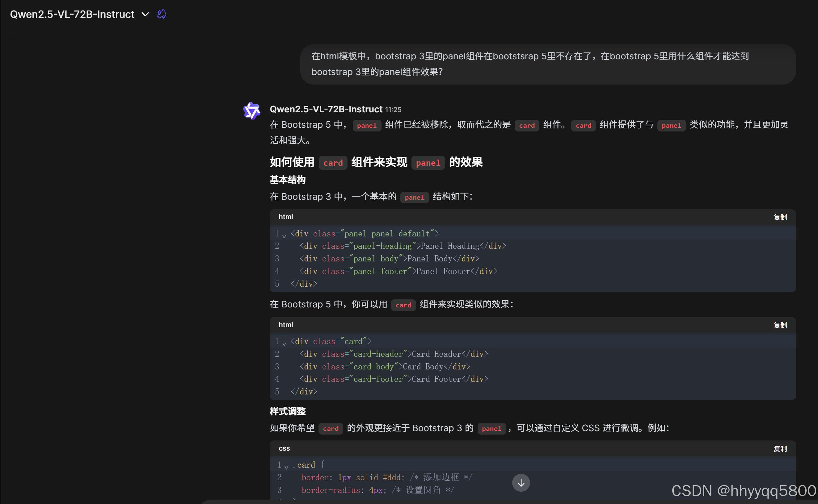Viewport: 818px width, 504px height.
Task: Click the html label on first code block
Action: pos(285,217)
